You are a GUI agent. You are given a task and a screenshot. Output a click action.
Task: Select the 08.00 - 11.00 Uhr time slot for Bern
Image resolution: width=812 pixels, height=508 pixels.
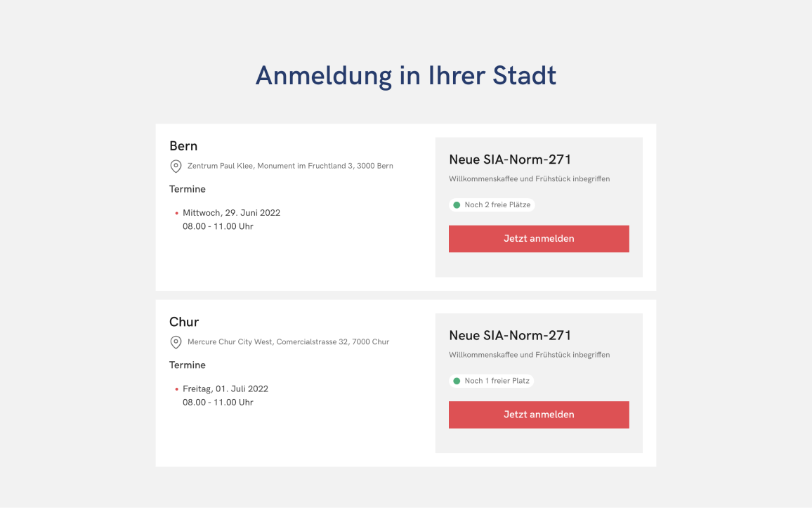[x=216, y=226]
